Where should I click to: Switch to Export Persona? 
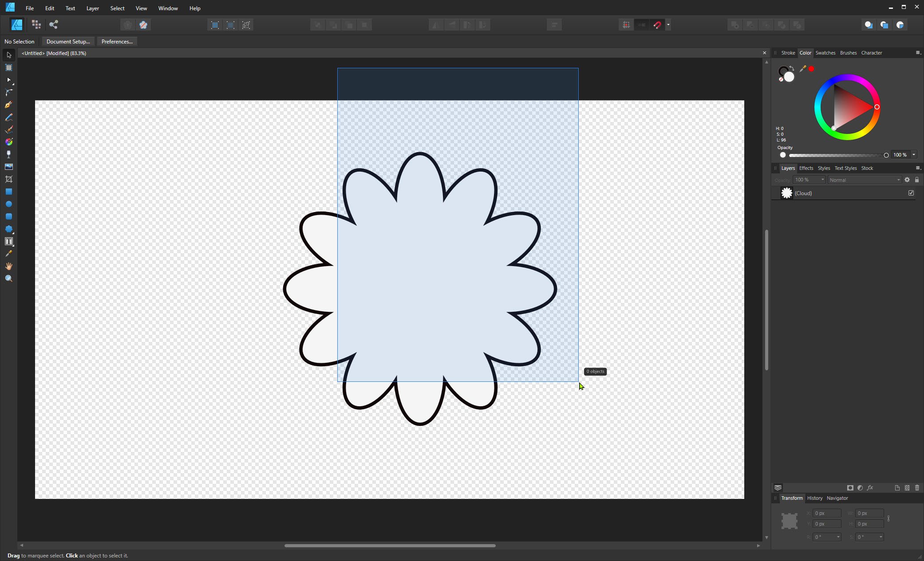(x=54, y=25)
